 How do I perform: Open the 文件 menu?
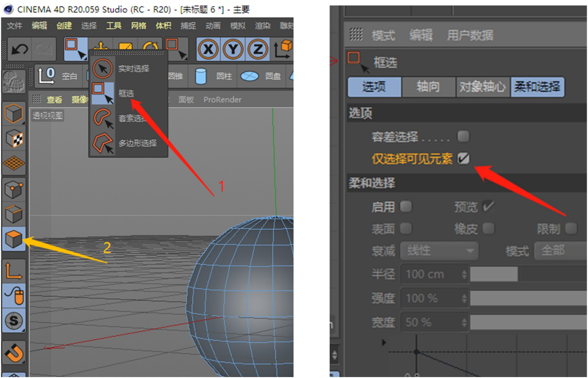15,26
